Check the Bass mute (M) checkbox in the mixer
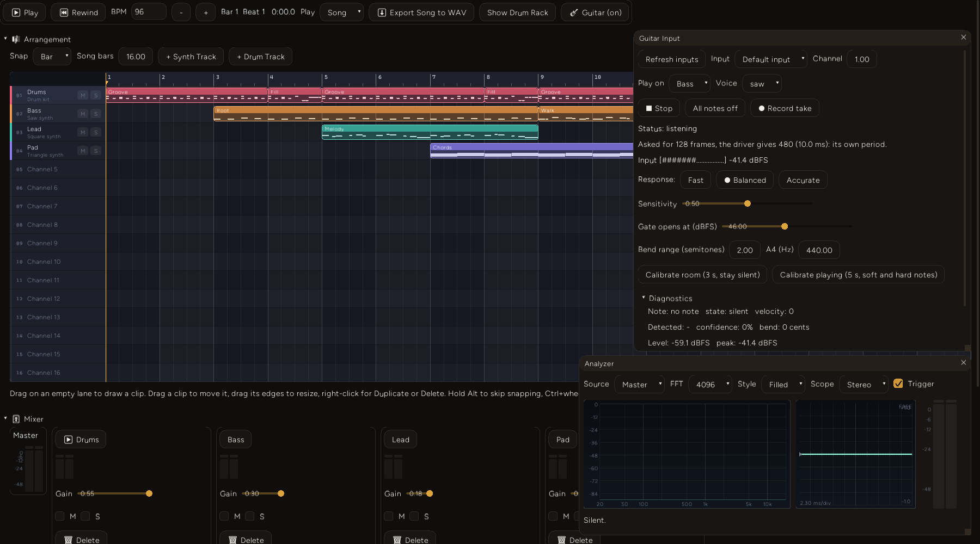The image size is (980, 544). point(224,516)
